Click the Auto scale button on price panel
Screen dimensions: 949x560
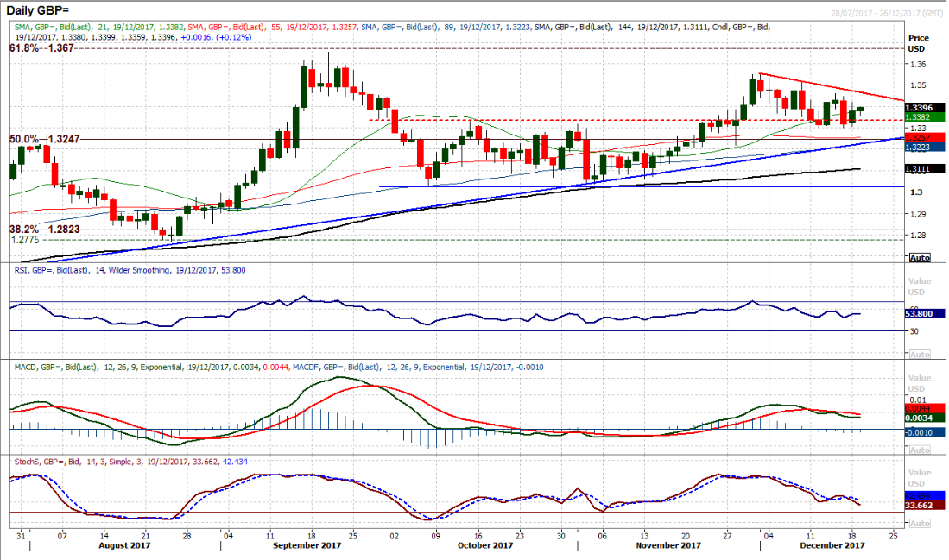920,257
